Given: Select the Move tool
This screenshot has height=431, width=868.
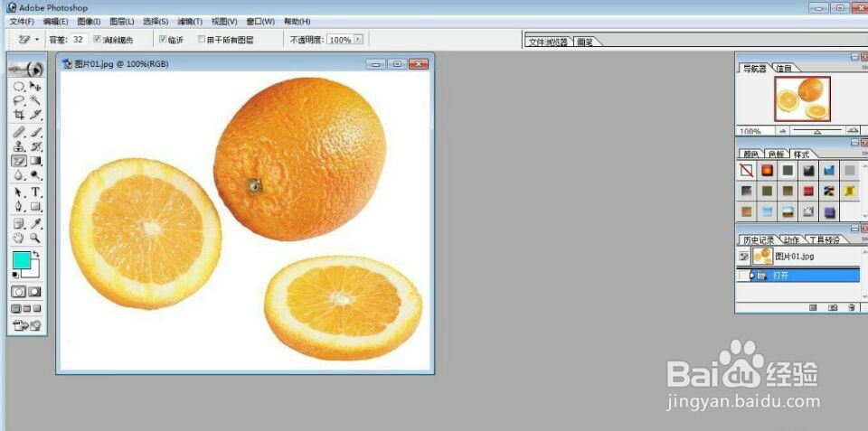Looking at the screenshot, I should pos(35,87).
